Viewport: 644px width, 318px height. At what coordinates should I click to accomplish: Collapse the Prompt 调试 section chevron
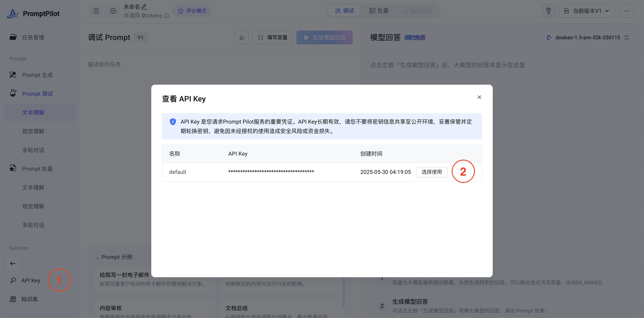[x=67, y=94]
